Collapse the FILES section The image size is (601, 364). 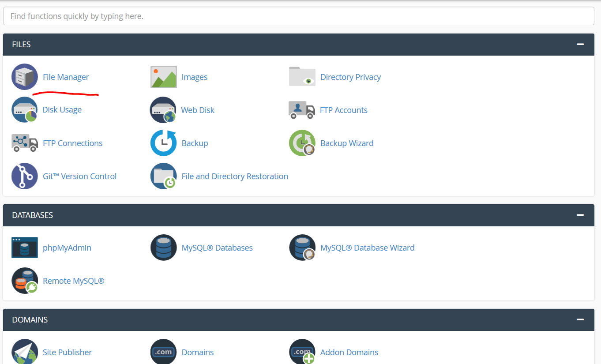[580, 45]
